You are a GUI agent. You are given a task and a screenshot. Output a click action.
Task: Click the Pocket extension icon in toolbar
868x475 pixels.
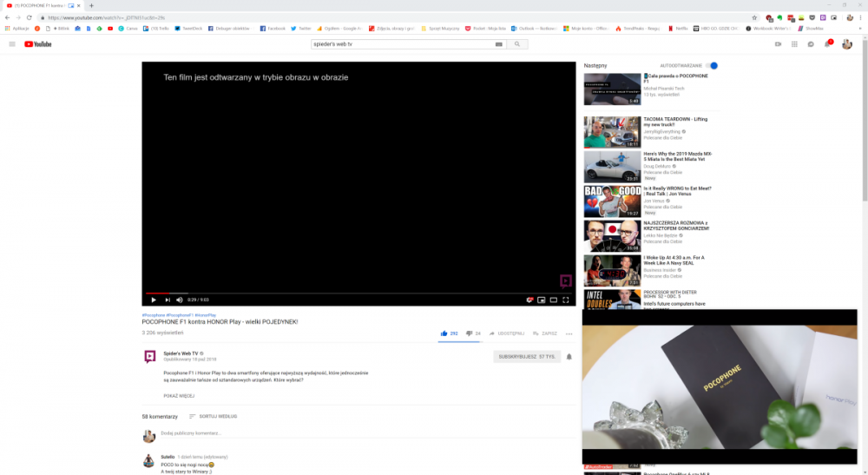coord(812,17)
